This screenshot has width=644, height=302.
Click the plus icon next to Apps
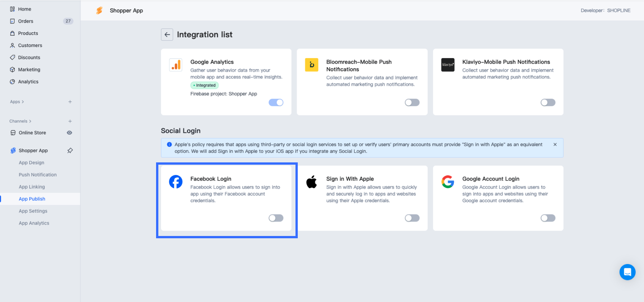(70, 102)
